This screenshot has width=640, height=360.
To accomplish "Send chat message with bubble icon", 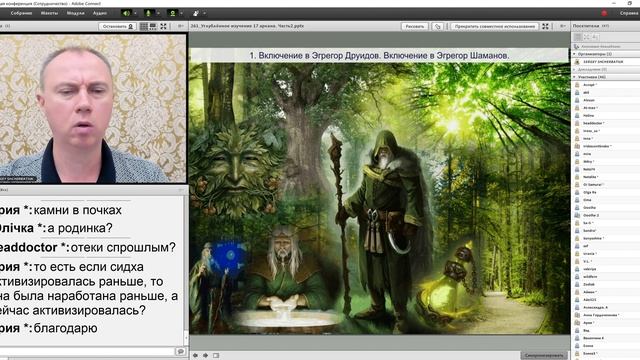I will (180, 351).
